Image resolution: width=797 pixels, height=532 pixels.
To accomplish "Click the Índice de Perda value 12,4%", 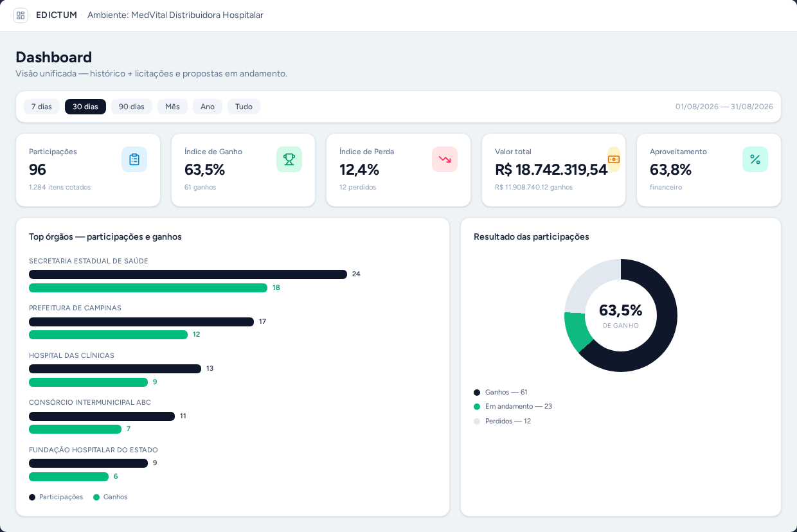I will click(359, 170).
